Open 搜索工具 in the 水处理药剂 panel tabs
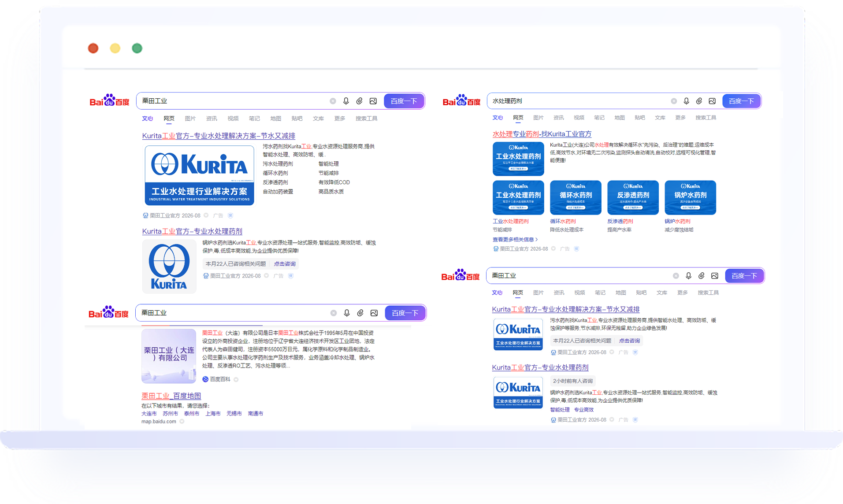The height and width of the screenshot is (504, 843). tap(706, 118)
